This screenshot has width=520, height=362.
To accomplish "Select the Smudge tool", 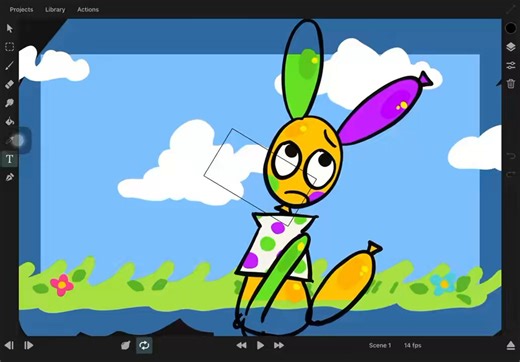I will coord(9,103).
